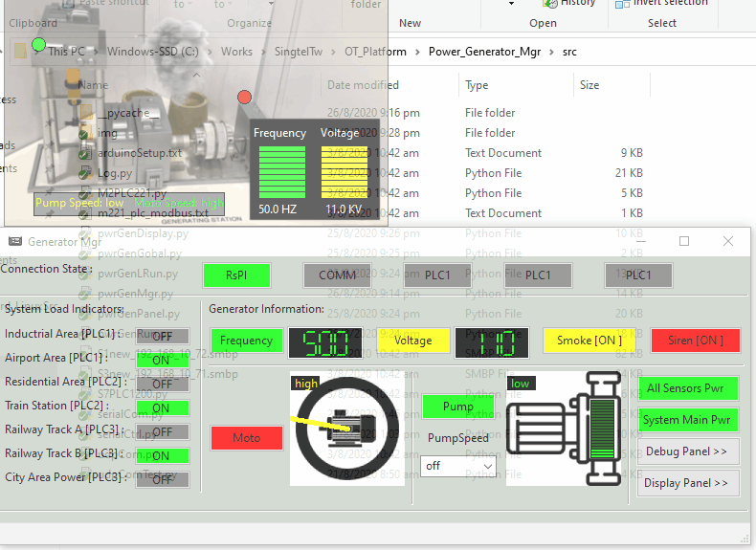
Task: Click the middle grey PLC1 connection button
Action: [x=538, y=275]
